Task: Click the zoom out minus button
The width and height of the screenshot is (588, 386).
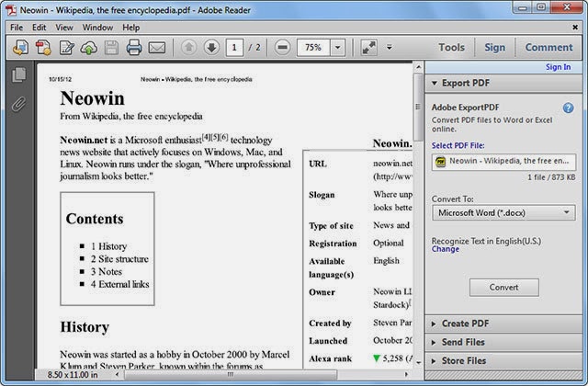Action: pos(282,47)
